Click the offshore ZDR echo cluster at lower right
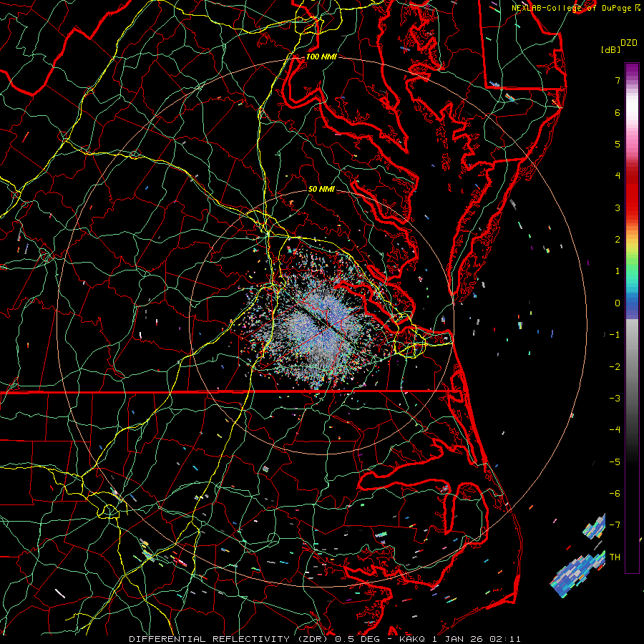This screenshot has width=644, height=644. tap(577, 574)
